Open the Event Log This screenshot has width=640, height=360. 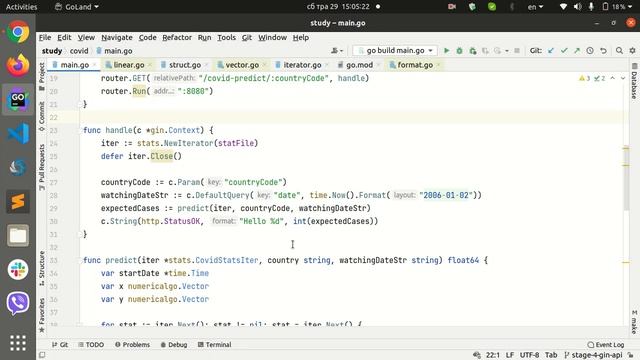pos(606,345)
